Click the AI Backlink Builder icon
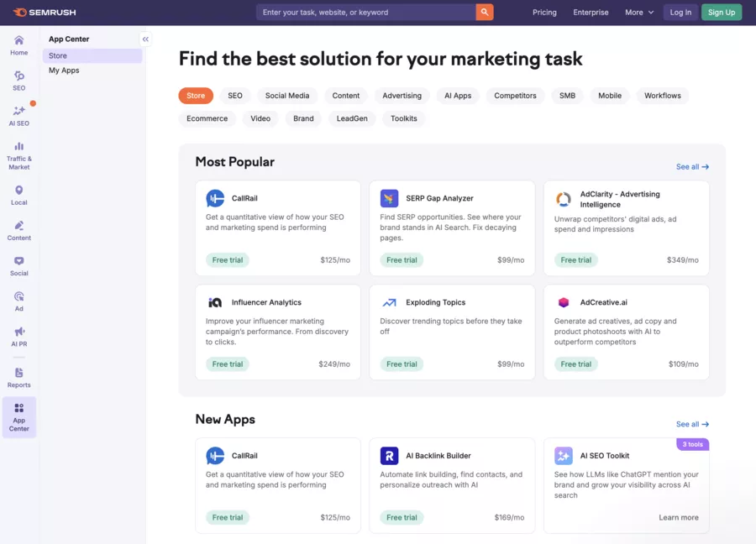The image size is (756, 544). [389, 455]
